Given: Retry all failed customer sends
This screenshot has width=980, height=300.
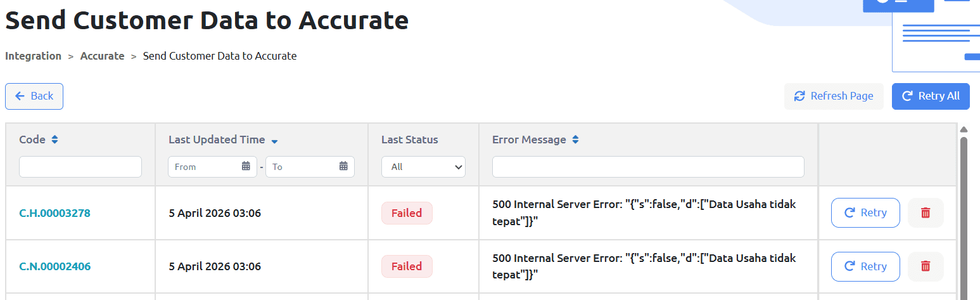Looking at the screenshot, I should (x=931, y=96).
